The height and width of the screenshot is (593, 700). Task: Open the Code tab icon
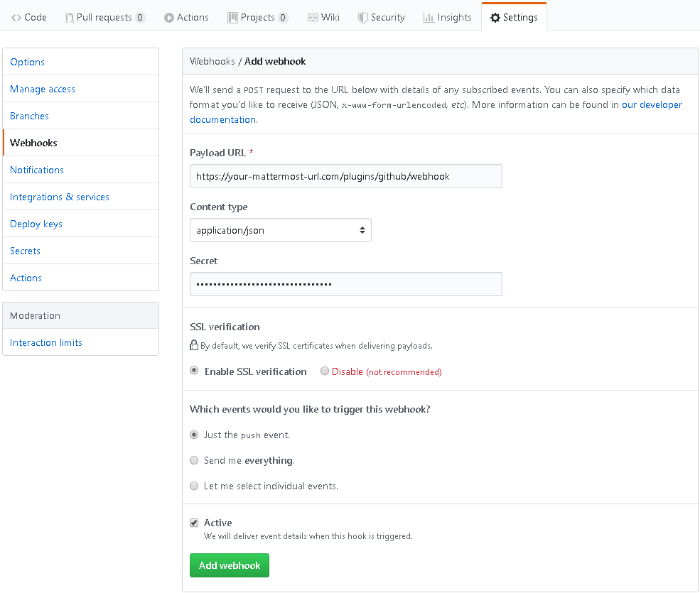tap(16, 17)
